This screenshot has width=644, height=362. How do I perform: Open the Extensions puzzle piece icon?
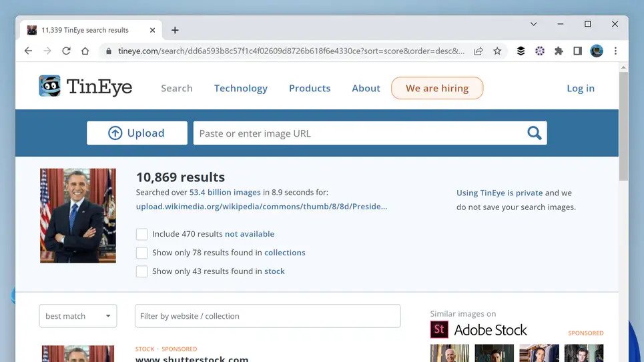point(559,51)
